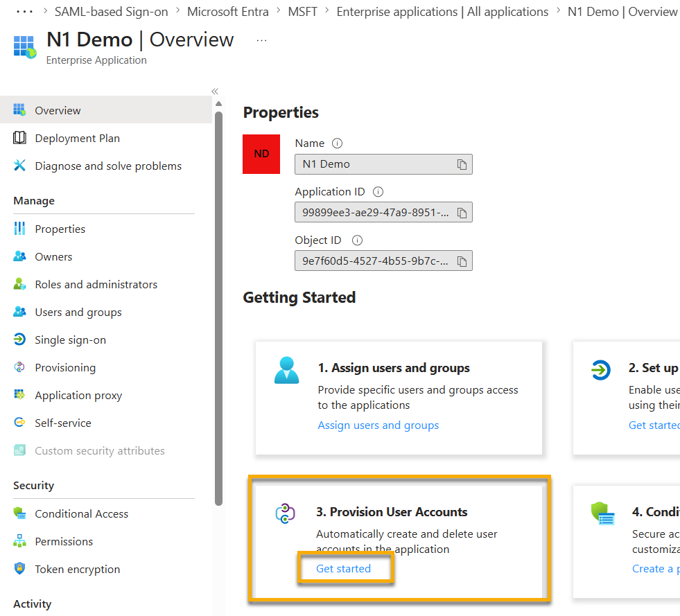This screenshot has width=680, height=616.
Task: Go to MSFT breadcrumb
Action: point(303,12)
